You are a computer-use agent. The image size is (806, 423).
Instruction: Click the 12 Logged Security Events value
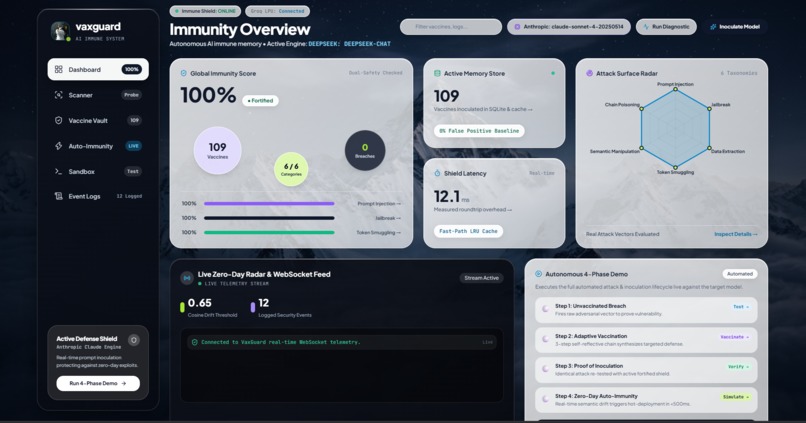[264, 303]
